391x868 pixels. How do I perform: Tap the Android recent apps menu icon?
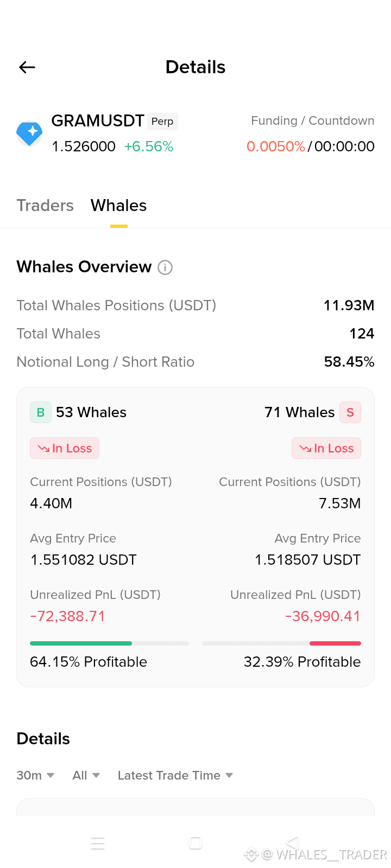click(x=98, y=843)
